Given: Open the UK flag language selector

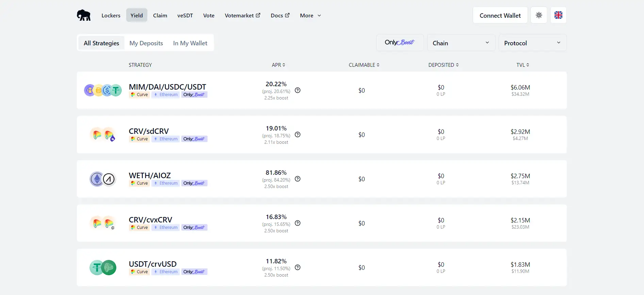Looking at the screenshot, I should coord(558,15).
